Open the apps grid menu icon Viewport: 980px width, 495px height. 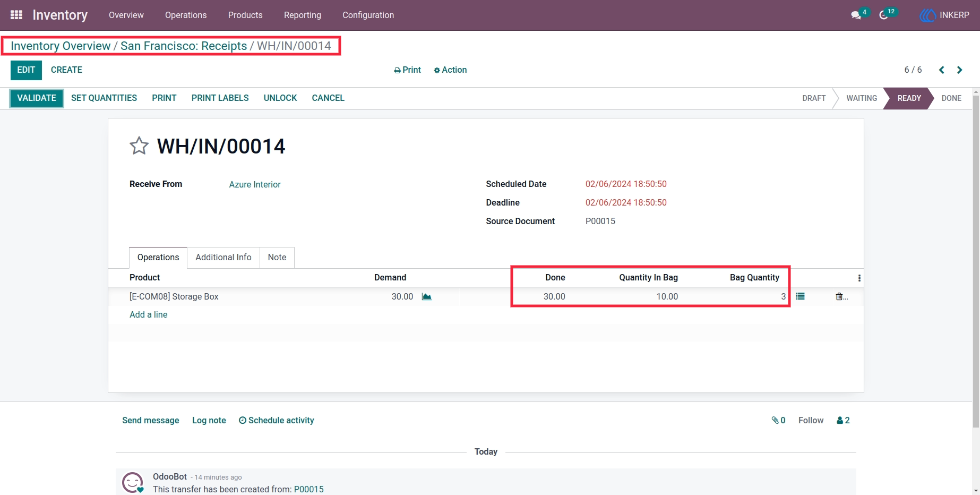16,15
